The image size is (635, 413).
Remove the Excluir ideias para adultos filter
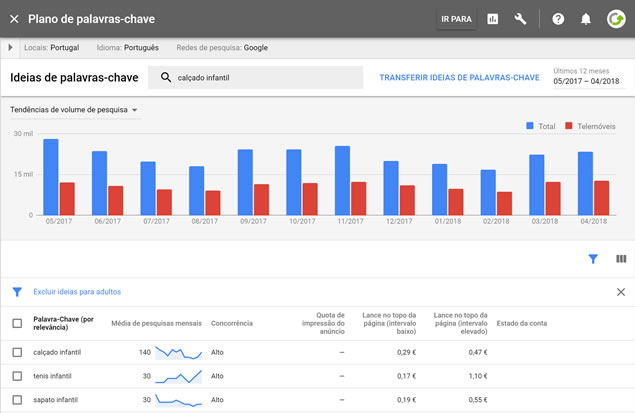tap(621, 292)
